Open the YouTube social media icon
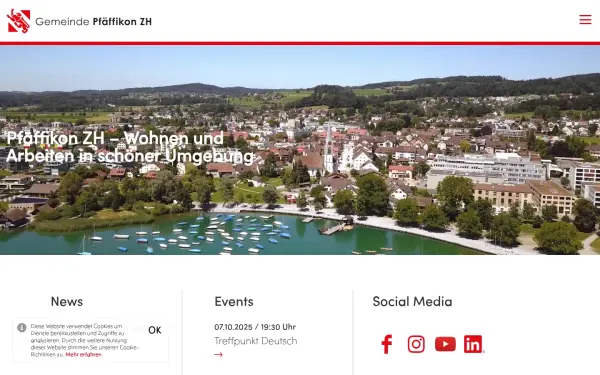 445,344
